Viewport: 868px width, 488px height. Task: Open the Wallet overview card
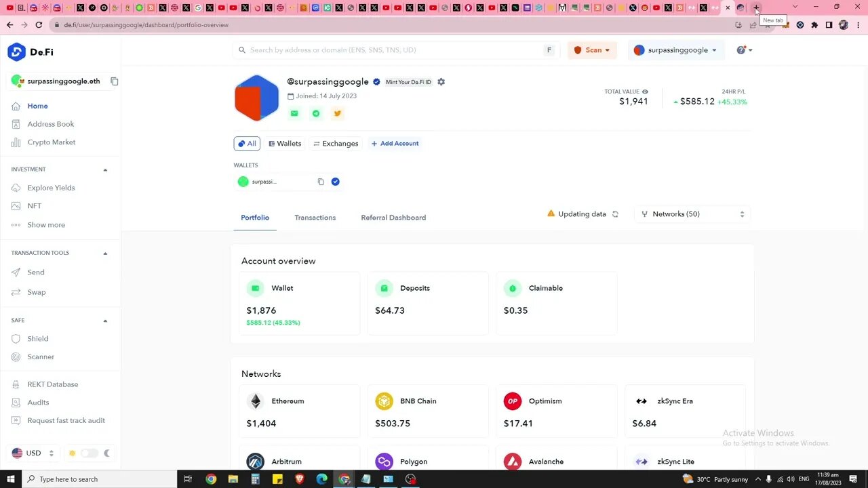click(299, 304)
